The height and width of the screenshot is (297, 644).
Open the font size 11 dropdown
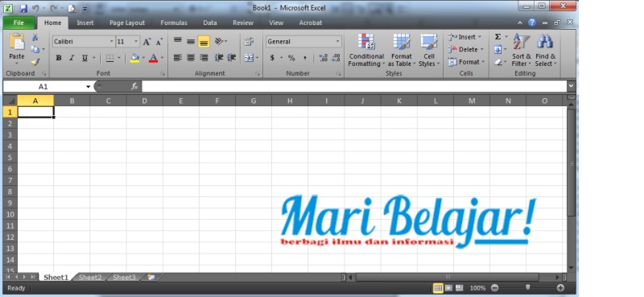pos(136,42)
